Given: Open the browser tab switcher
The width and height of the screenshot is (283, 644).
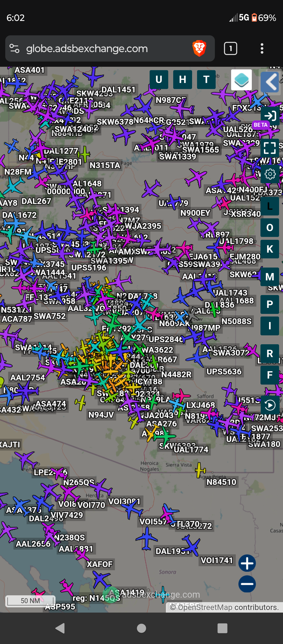Looking at the screenshot, I should (231, 48).
